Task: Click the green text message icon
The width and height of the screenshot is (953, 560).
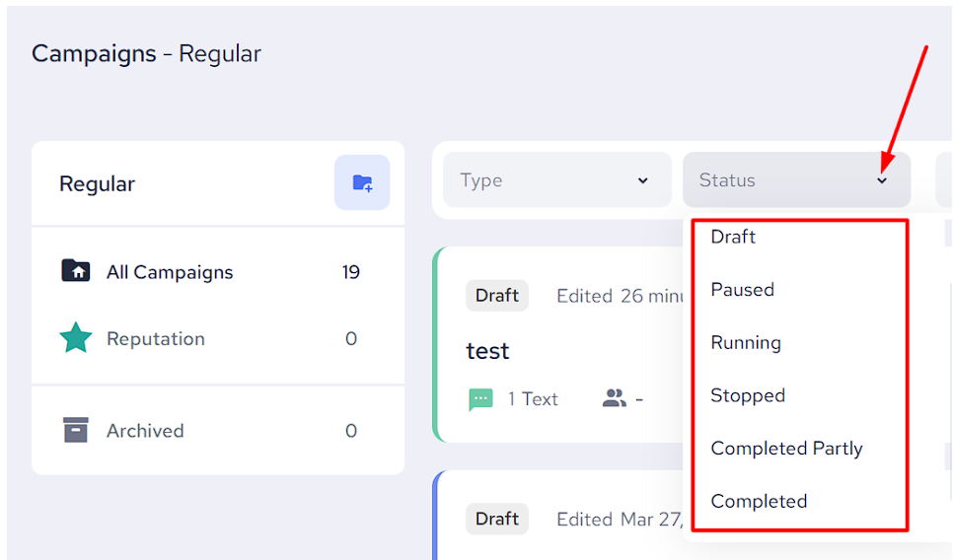Action: click(480, 398)
